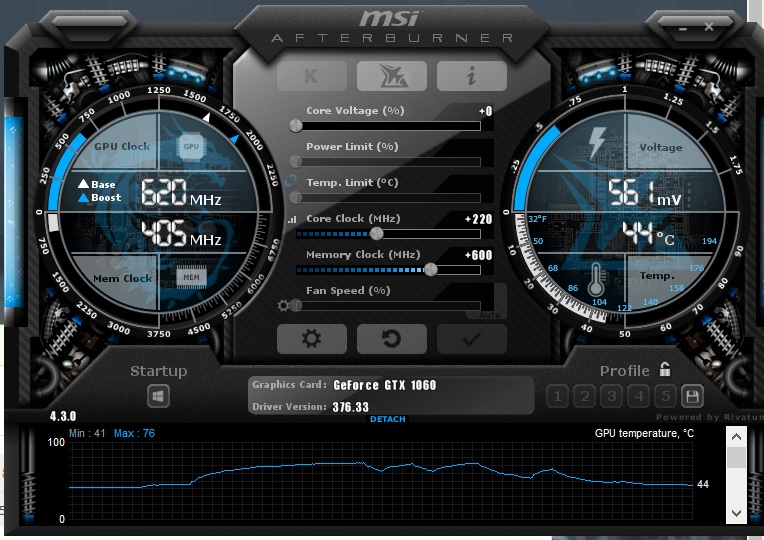This screenshot has height=540, width=764.
Task: Click the Power Limit slider handle
Action: pyautogui.click(x=295, y=161)
